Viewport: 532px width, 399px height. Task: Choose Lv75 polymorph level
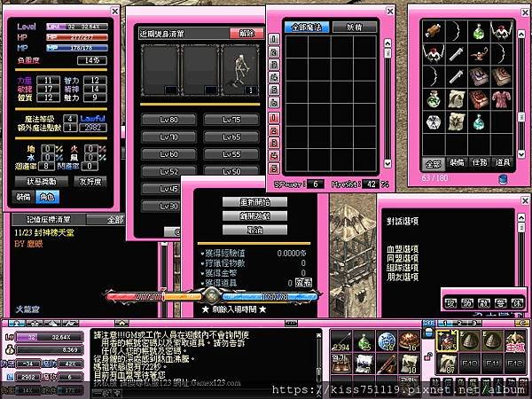click(231, 120)
